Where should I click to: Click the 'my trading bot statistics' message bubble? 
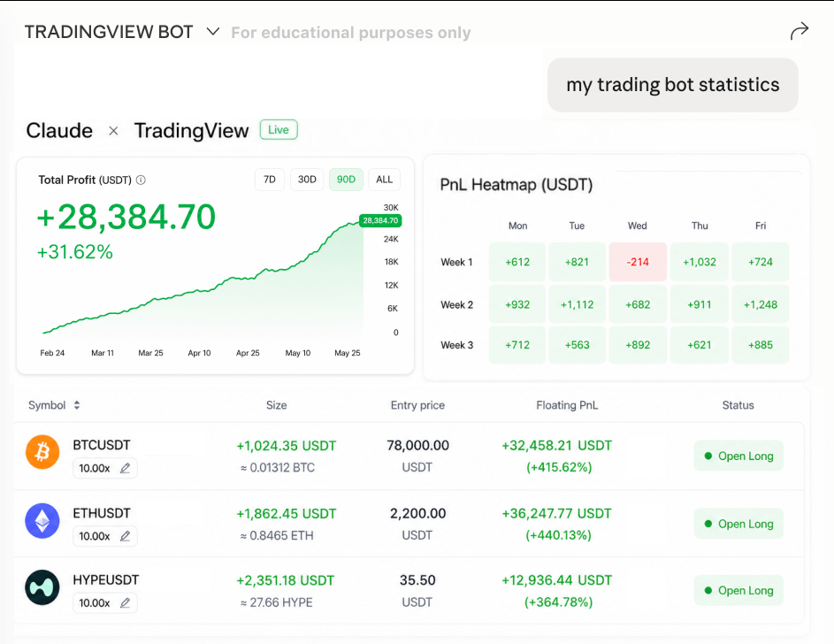(673, 85)
